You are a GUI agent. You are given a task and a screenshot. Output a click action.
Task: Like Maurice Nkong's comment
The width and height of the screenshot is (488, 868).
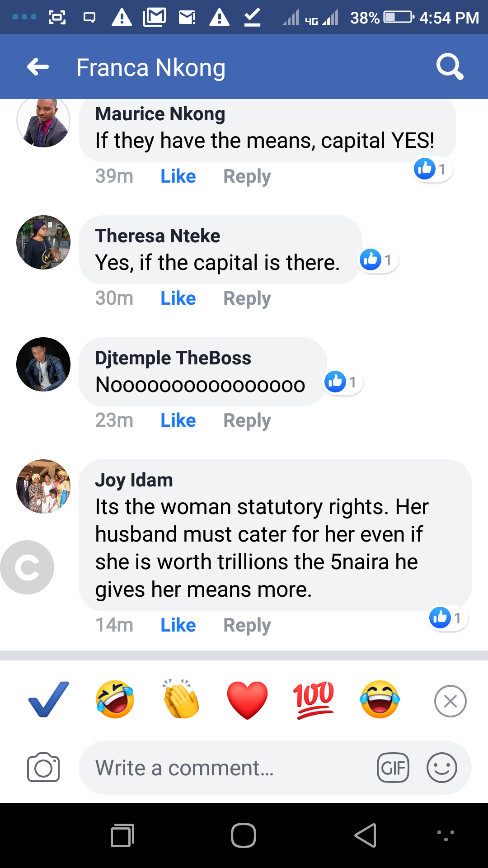(178, 176)
